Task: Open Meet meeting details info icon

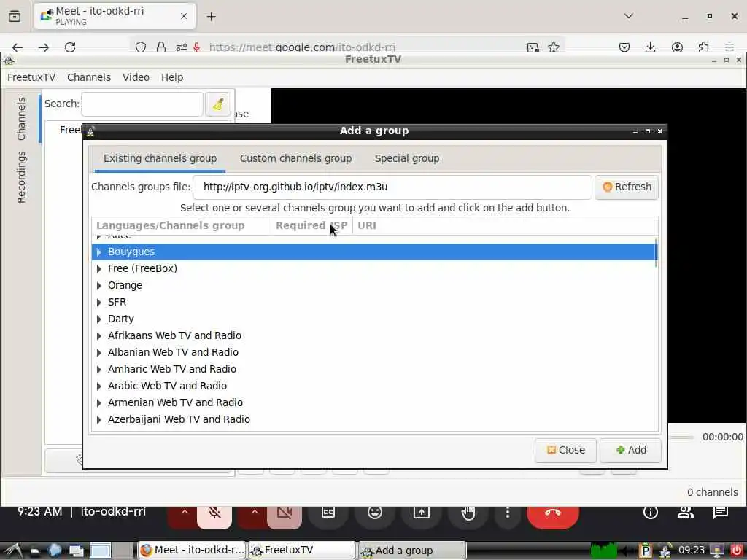Action: click(x=650, y=513)
